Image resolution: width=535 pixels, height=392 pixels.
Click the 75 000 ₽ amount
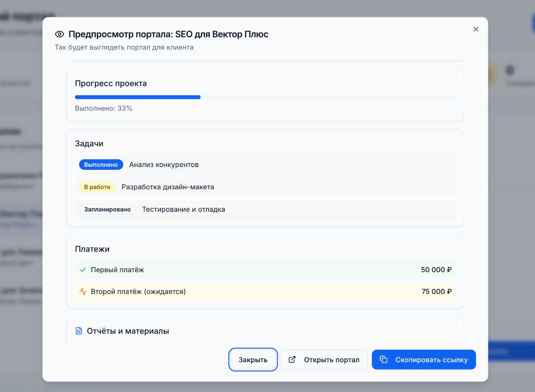click(436, 292)
